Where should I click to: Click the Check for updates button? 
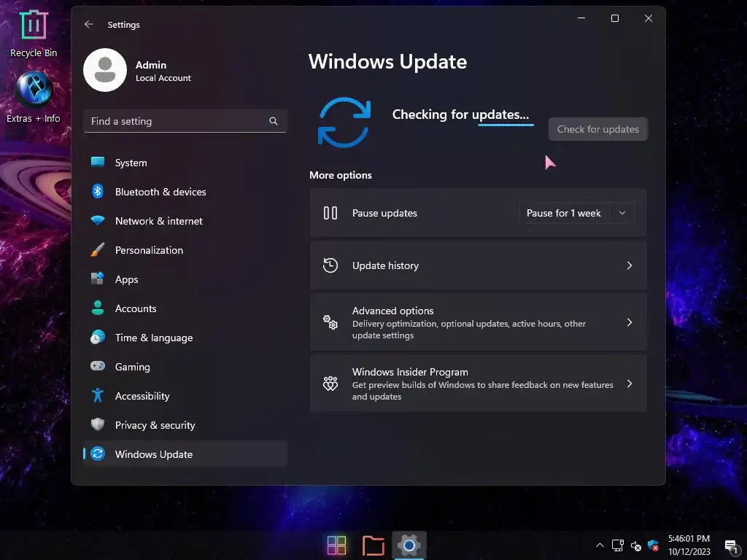[x=598, y=129]
